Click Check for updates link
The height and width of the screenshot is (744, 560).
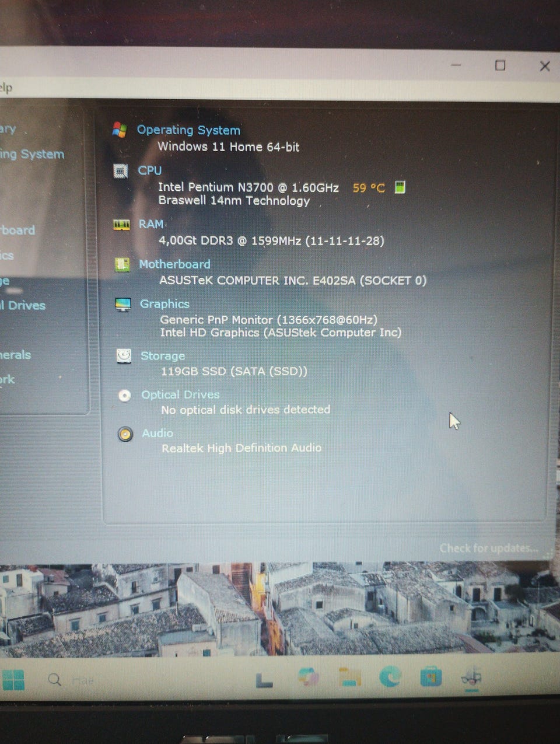pyautogui.click(x=489, y=549)
